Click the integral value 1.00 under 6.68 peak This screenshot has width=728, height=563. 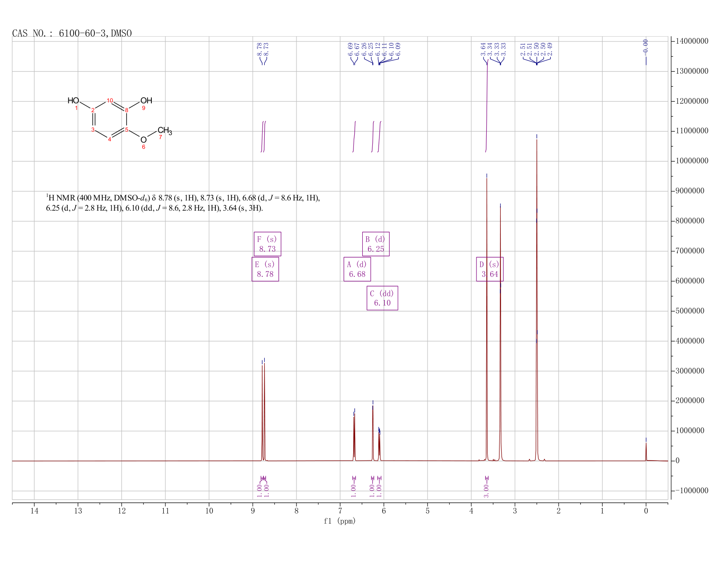[353, 491]
